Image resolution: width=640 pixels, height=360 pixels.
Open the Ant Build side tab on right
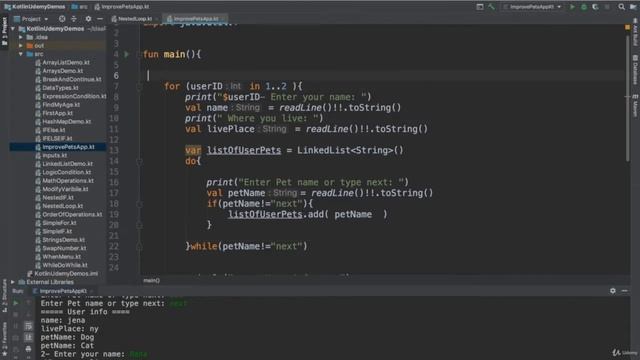click(x=636, y=33)
